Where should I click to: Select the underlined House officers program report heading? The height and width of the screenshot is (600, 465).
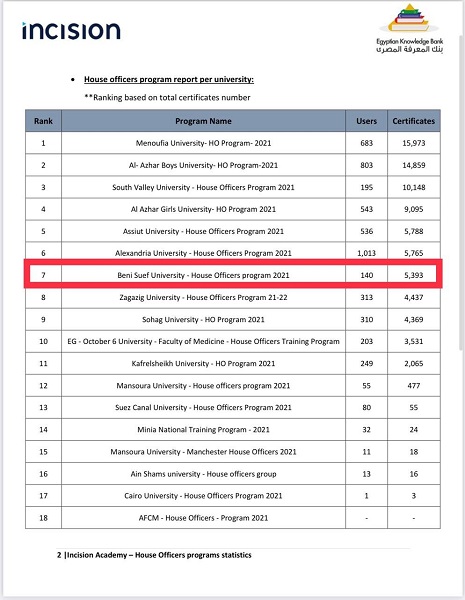pyautogui.click(x=169, y=79)
